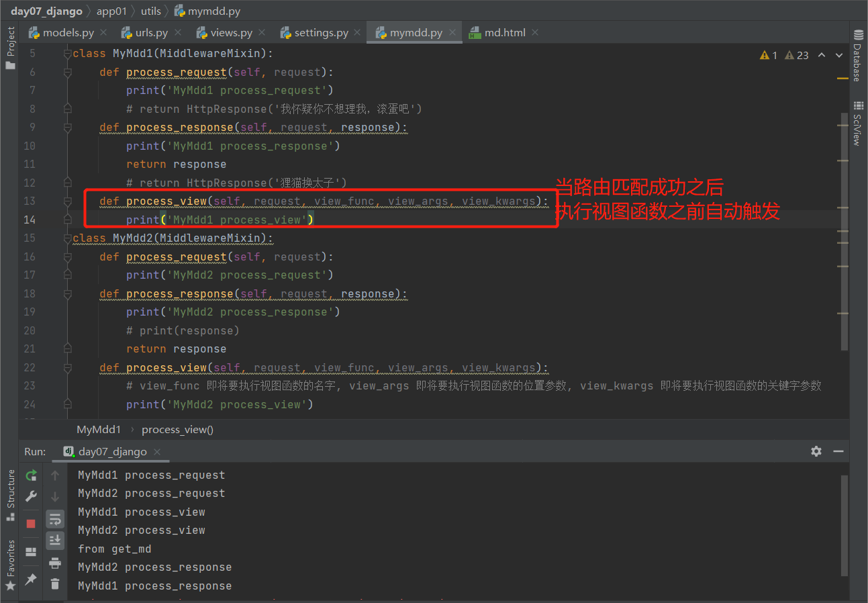Screen dimensions: 868x603
Task: Open run configuration wrench settings
Action: [31, 497]
